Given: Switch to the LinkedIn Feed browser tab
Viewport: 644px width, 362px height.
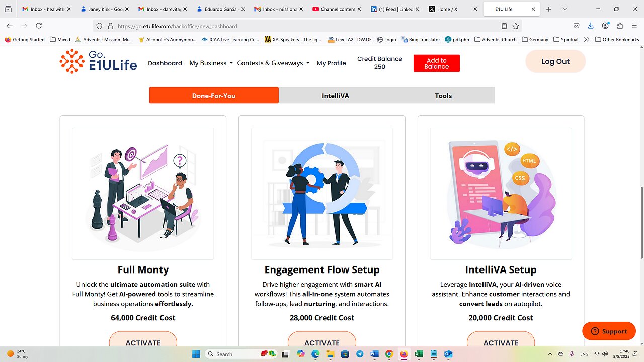Looking at the screenshot, I should [x=394, y=9].
